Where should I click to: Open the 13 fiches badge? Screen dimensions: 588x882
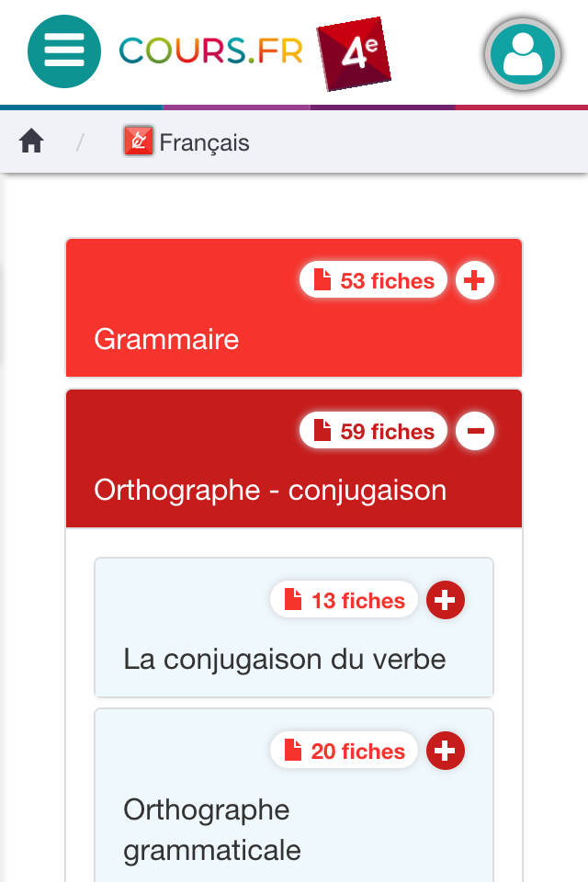pyautogui.click(x=344, y=600)
